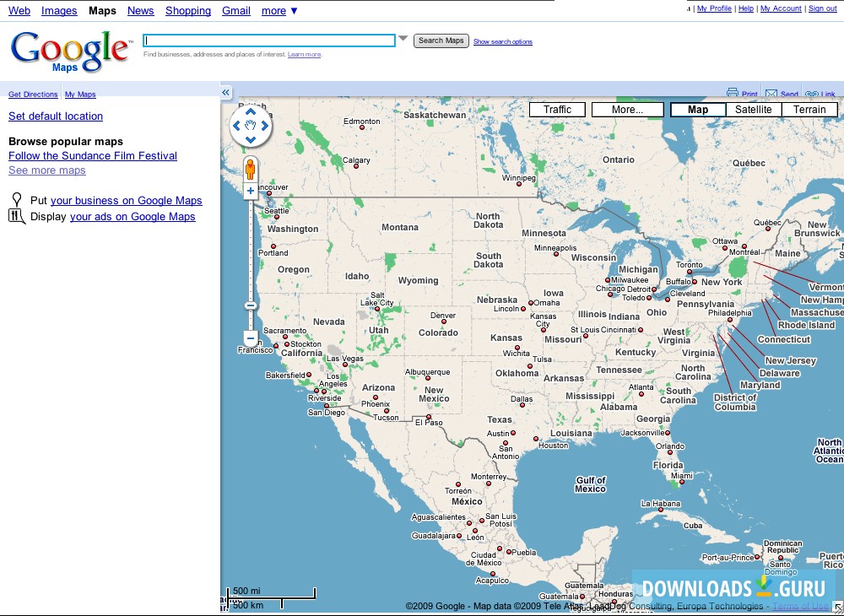Viewport: 844px width, 616px height.
Task: Open My Account link
Action: (x=781, y=8)
